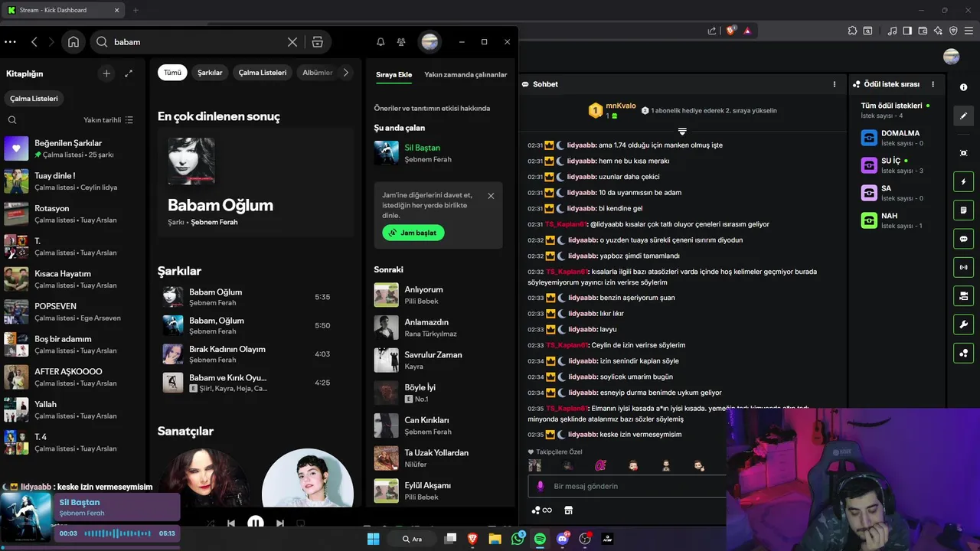
Task: Open chat options three-dot menu (Sohbet)
Action: coord(835,84)
